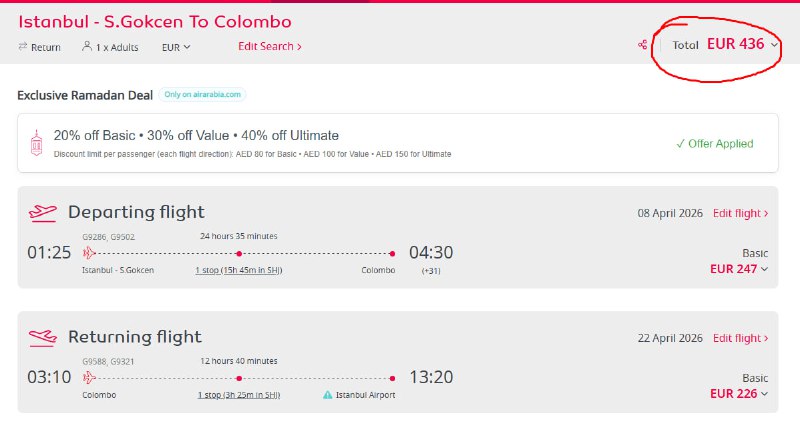This screenshot has width=800, height=430.
Task: Click the Departing flight plane icon
Action: 43,212
